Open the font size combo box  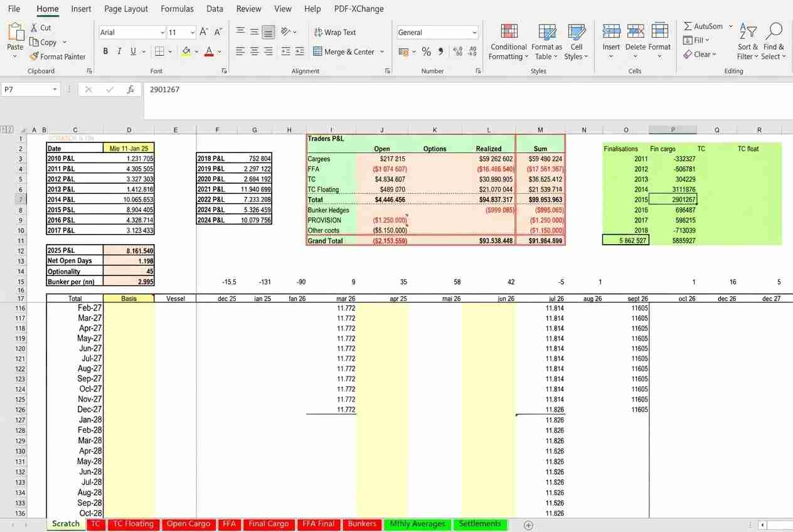point(181,32)
